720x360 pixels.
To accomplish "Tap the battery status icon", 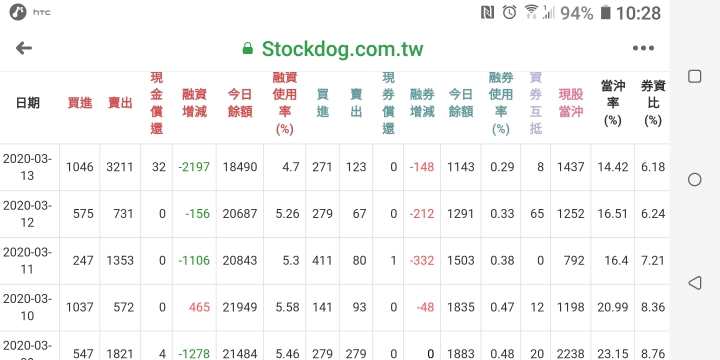I will click(x=606, y=12).
